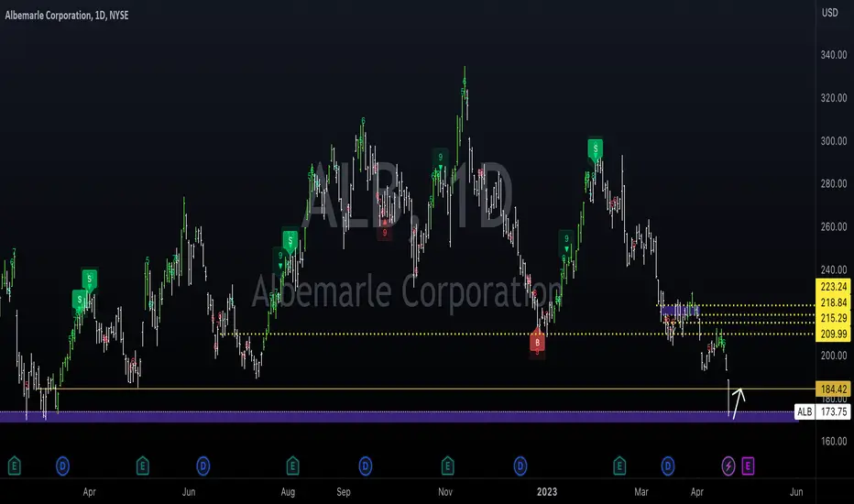Open the purple upcoming earnings E marker
854x504 pixels.
pos(748,466)
